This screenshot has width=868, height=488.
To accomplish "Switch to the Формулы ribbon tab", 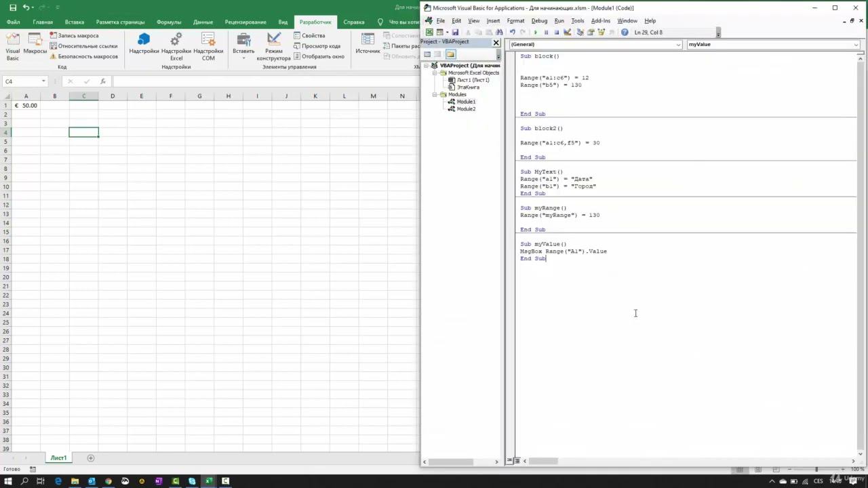I will (169, 22).
